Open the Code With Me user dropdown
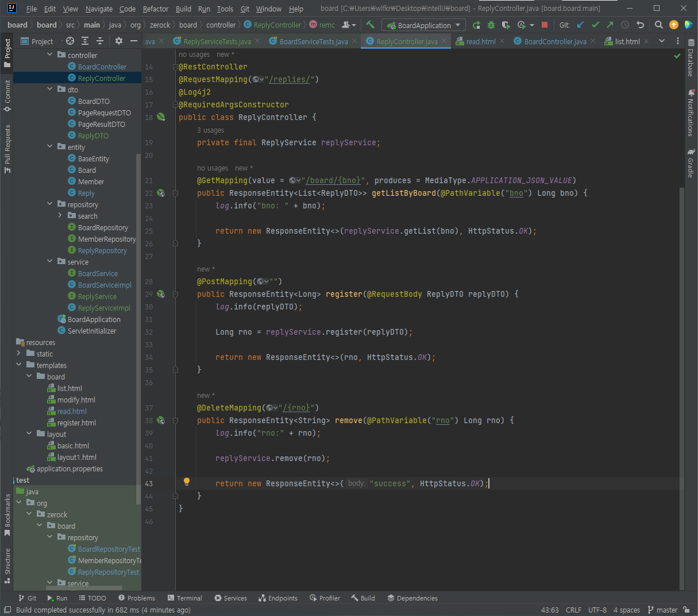This screenshot has height=616, width=698. [349, 25]
